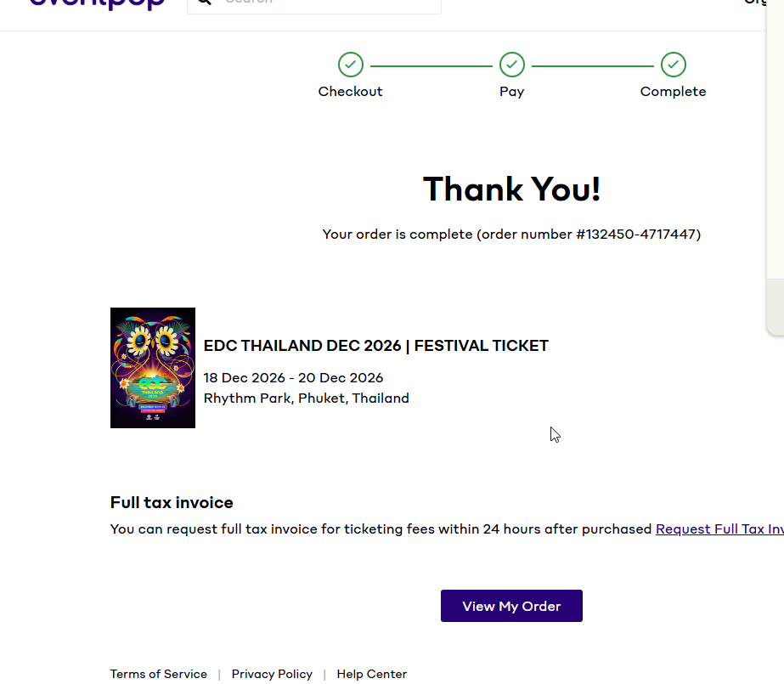
Task: Click the Rhythm Park, Phuket location text
Action: [x=307, y=398]
